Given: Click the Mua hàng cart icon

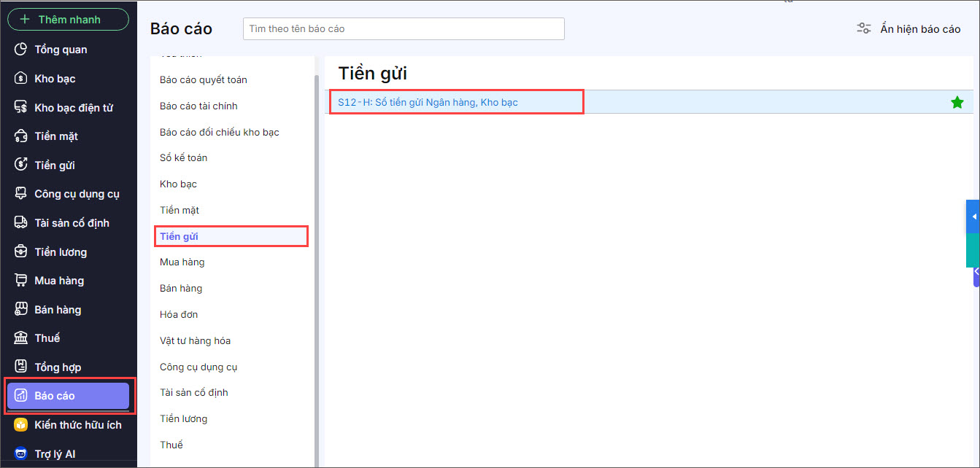Looking at the screenshot, I should coord(20,281).
